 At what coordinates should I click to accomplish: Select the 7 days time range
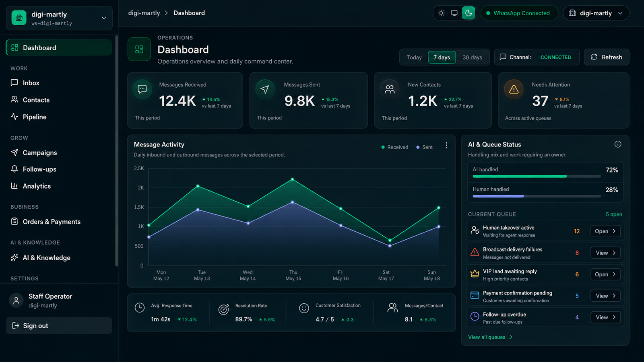(442, 57)
